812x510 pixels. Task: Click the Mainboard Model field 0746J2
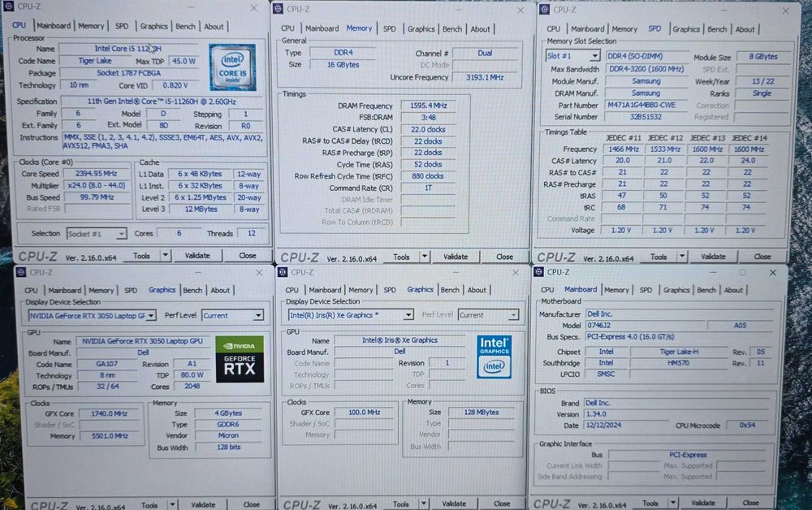[x=645, y=326]
